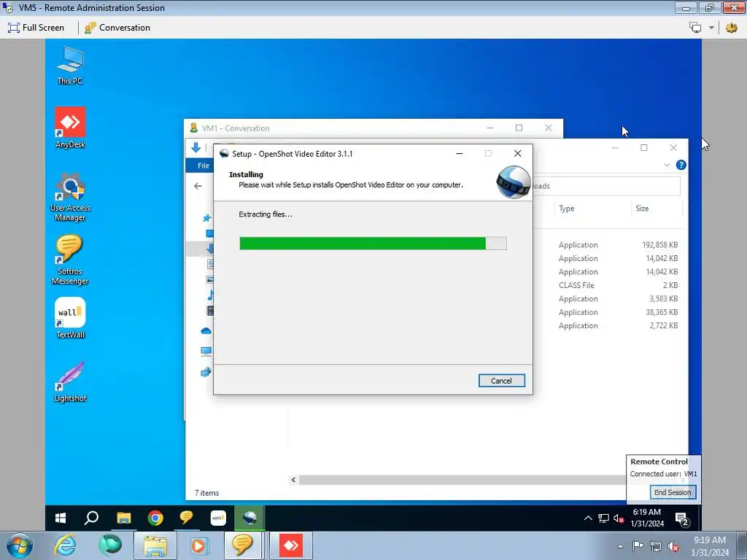
Task: Open TextWall from the remote taskbar
Action: [x=218, y=518]
